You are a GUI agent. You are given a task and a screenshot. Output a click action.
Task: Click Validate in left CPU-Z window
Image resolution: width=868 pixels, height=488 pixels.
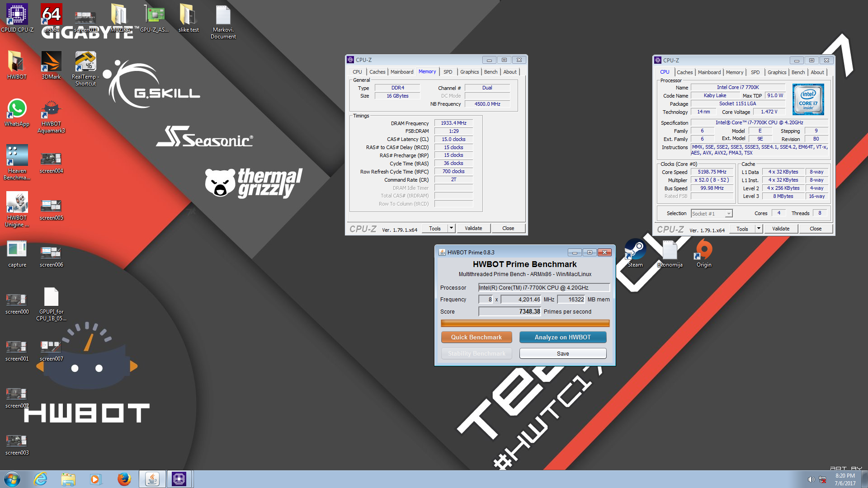tap(473, 228)
